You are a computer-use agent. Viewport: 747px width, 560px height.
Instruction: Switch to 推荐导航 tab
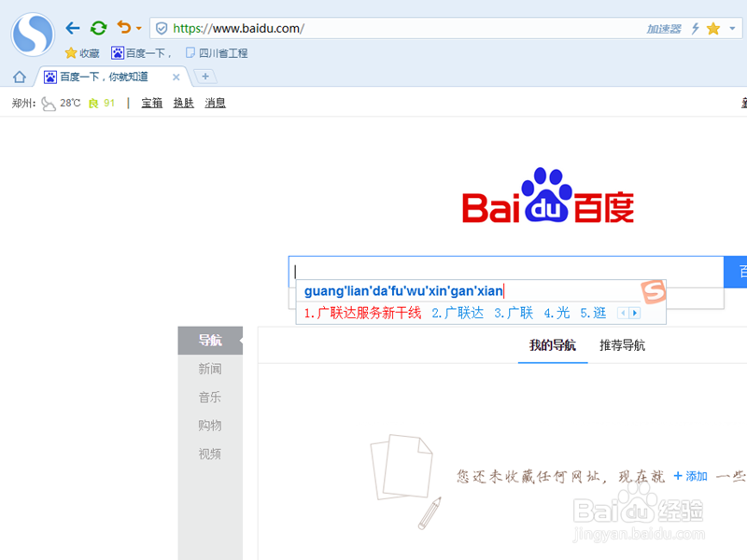(622, 345)
